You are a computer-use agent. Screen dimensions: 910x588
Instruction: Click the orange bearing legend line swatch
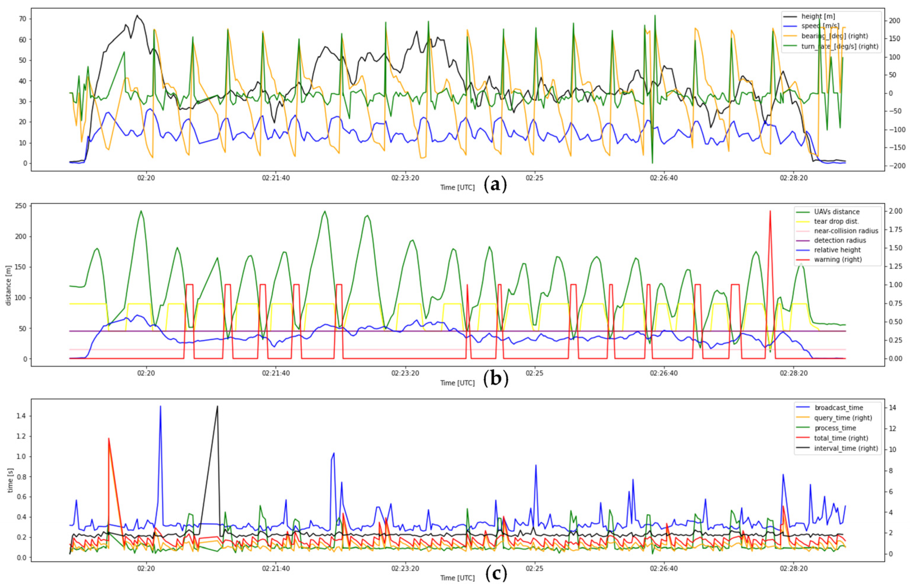(x=790, y=36)
